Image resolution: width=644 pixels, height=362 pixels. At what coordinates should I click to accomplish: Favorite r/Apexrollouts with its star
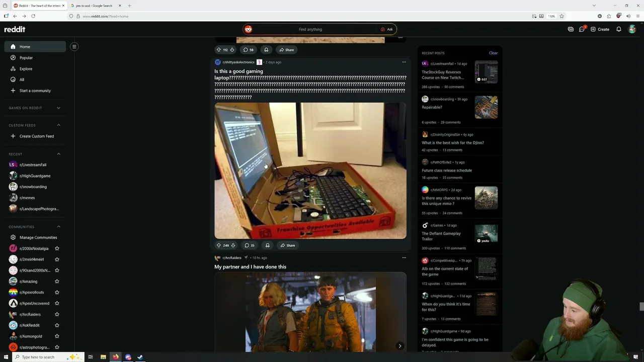click(57, 293)
